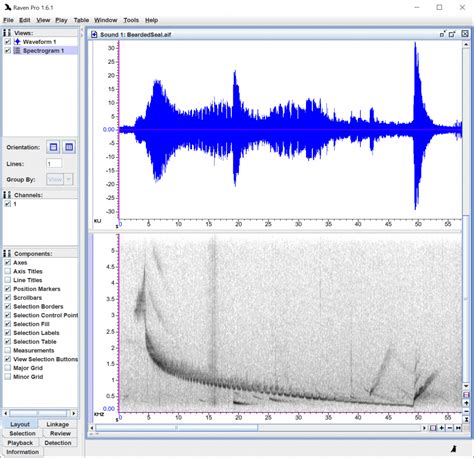The height and width of the screenshot is (458, 474).
Task: Open the File menu
Action: [8, 20]
